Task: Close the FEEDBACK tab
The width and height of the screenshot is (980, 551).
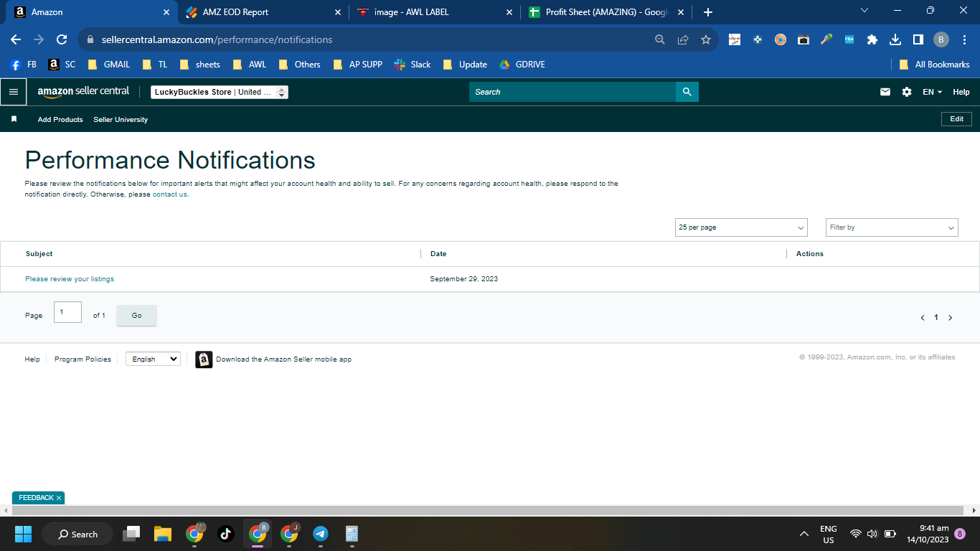Action: [x=59, y=498]
